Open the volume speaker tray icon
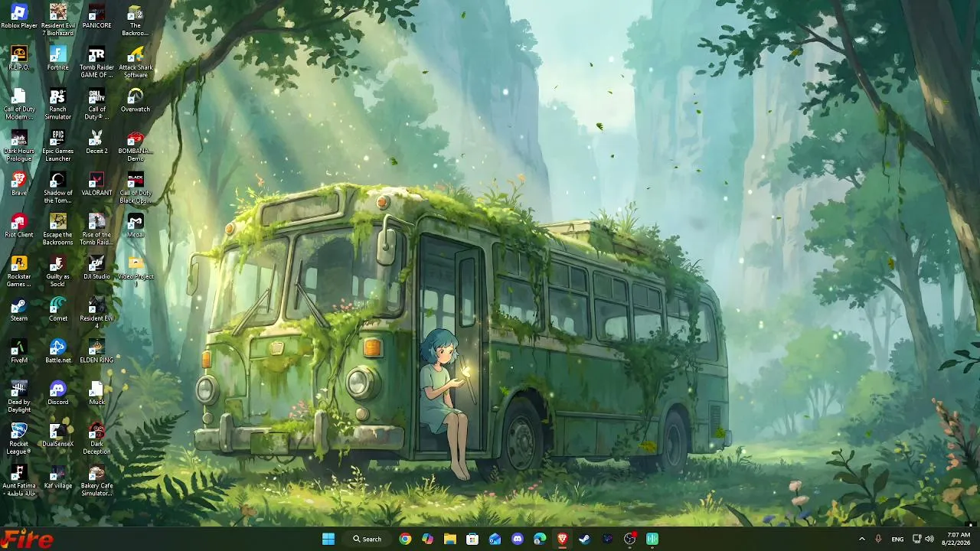 [929, 539]
